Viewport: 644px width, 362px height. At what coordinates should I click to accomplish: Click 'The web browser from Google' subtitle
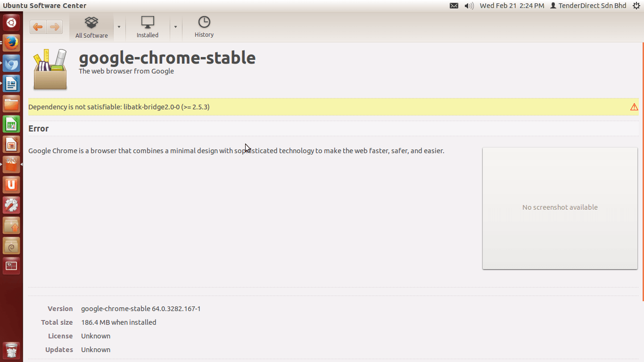[126, 71]
